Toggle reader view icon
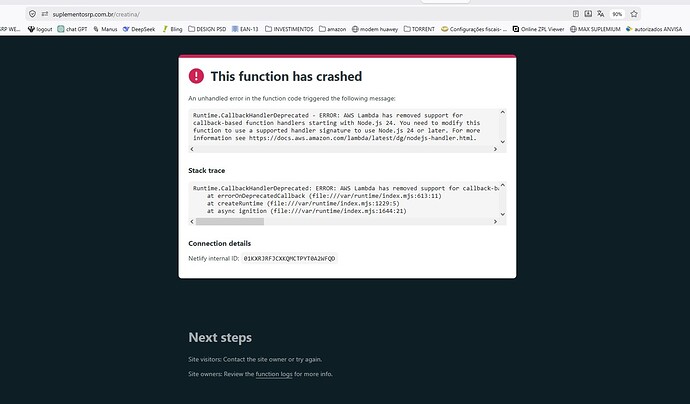The image size is (690, 404). pyautogui.click(x=576, y=14)
